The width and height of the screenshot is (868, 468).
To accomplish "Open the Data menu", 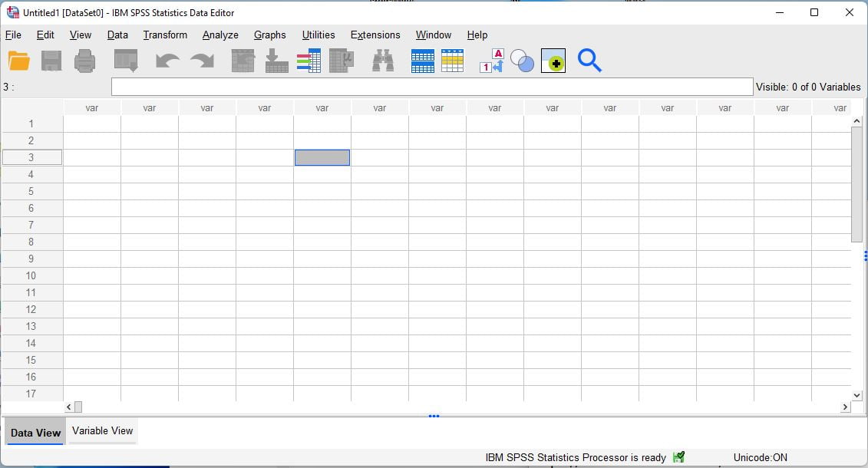I will (117, 35).
